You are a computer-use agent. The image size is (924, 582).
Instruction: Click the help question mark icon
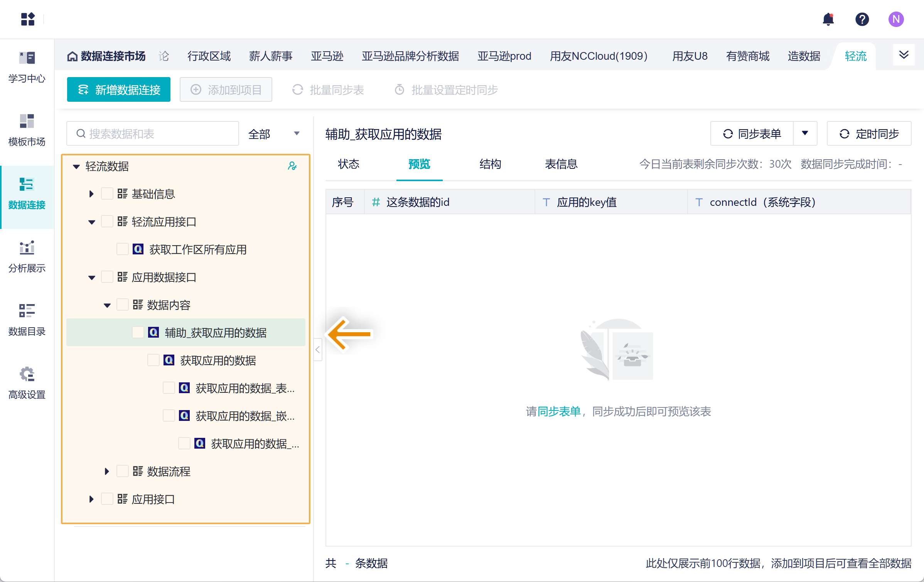[862, 19]
